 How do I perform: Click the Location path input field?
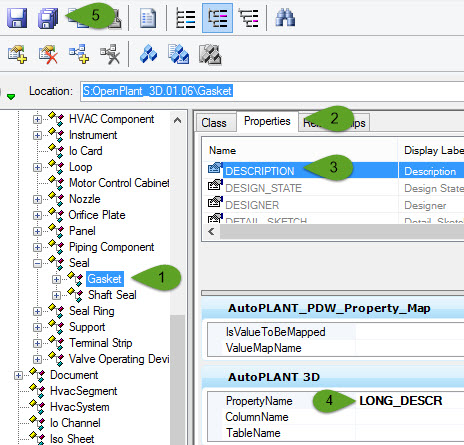272,91
